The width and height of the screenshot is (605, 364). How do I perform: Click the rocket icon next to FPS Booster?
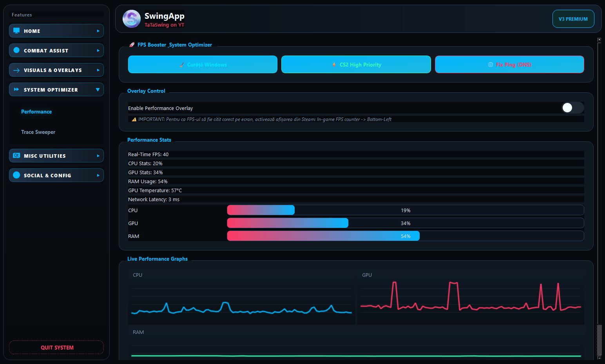(x=132, y=45)
